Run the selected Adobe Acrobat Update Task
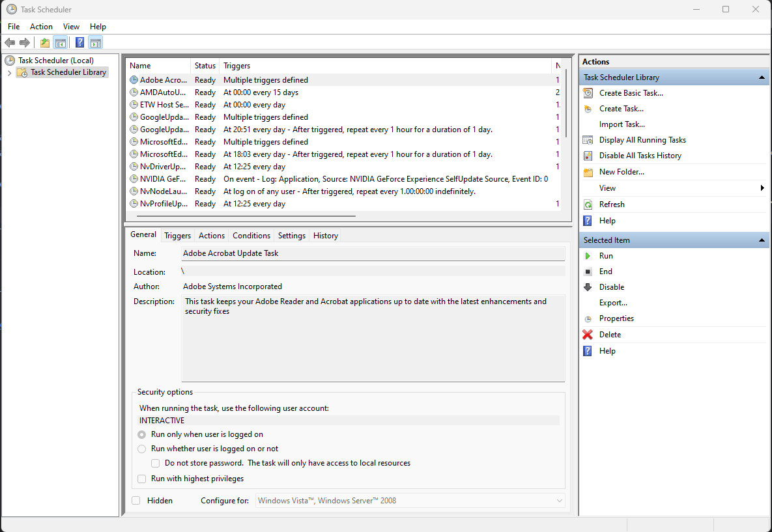Image resolution: width=772 pixels, height=532 pixels. tap(605, 255)
